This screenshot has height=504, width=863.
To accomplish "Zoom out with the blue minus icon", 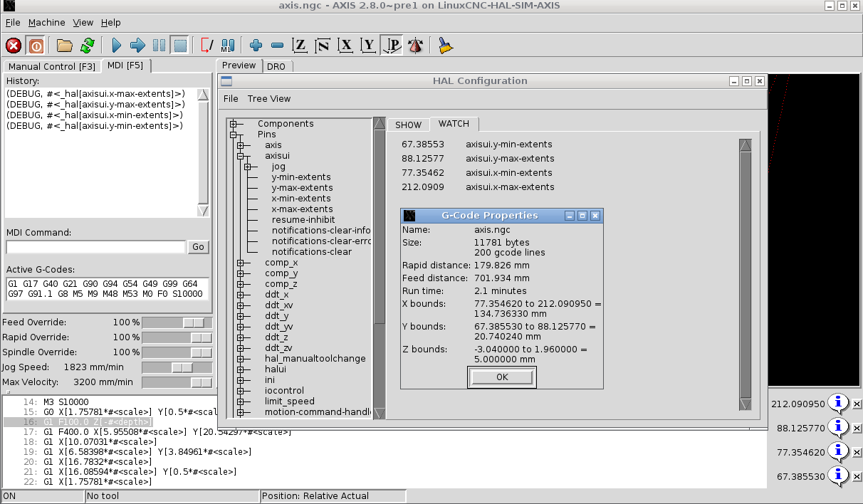I will pyautogui.click(x=278, y=46).
